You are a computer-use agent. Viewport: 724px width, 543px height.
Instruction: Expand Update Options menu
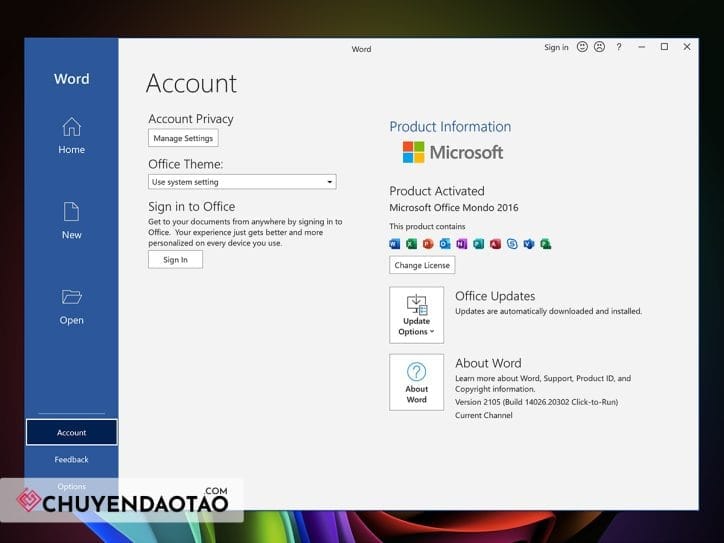416,315
